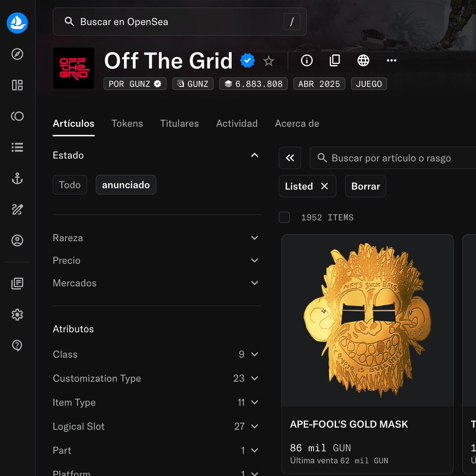Switch to the Titulares tab
Screen dimensions: 476x476
tap(179, 124)
